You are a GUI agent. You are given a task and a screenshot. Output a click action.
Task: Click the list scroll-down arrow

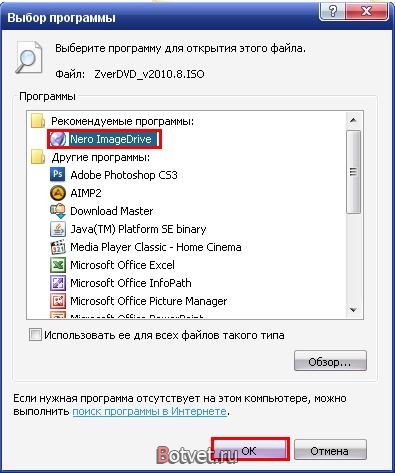point(353,310)
